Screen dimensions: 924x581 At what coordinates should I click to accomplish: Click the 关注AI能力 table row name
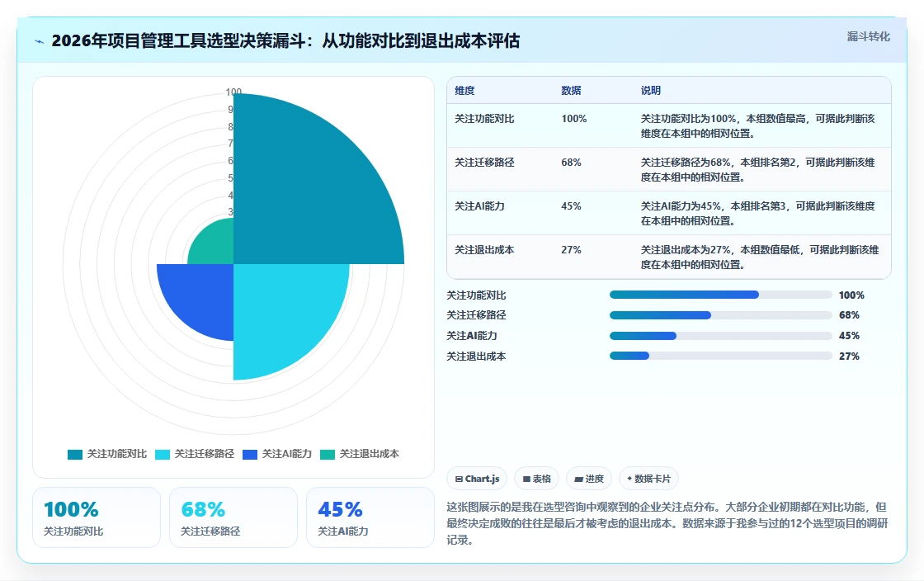click(x=479, y=206)
